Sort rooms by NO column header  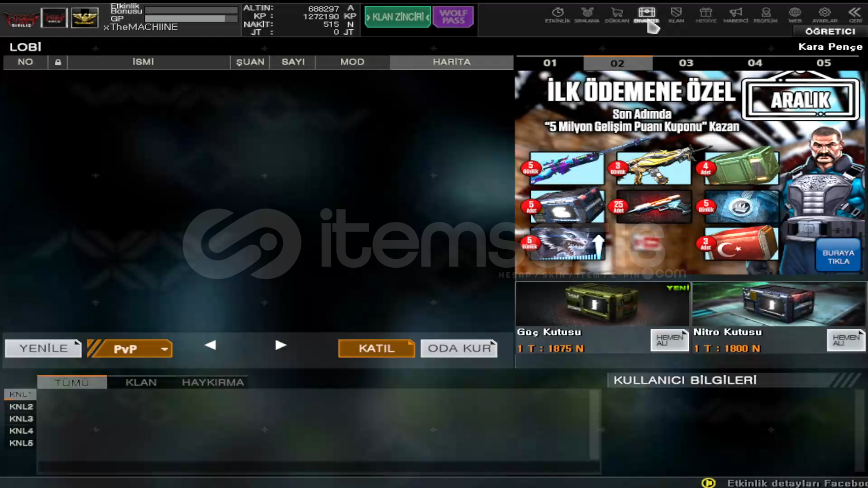click(25, 62)
